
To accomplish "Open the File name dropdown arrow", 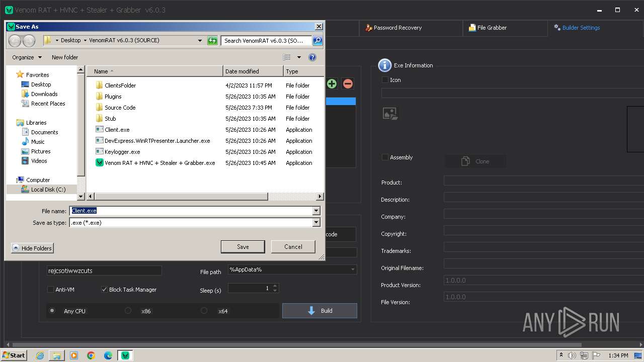I will pyautogui.click(x=316, y=211).
